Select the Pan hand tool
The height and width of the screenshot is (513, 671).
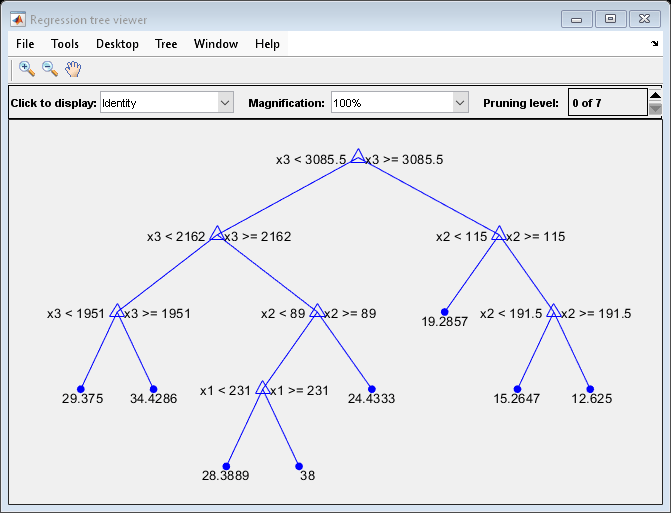click(x=73, y=68)
